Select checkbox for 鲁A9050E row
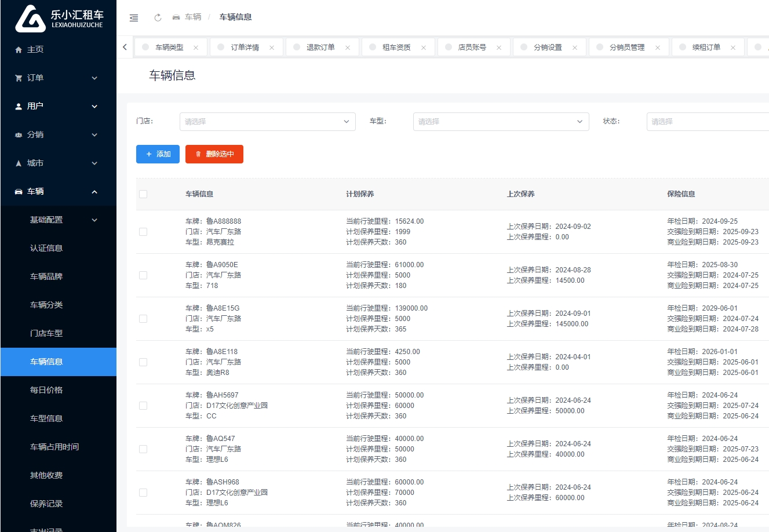This screenshot has height=532, width=769. click(143, 275)
